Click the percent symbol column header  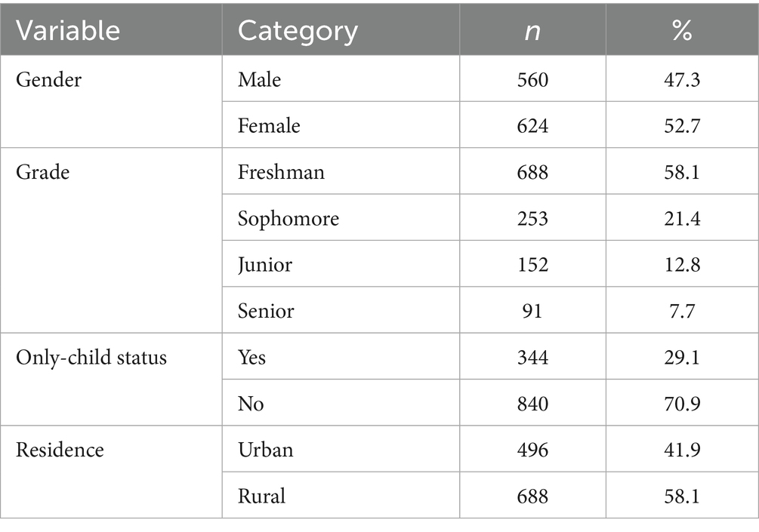(682, 30)
